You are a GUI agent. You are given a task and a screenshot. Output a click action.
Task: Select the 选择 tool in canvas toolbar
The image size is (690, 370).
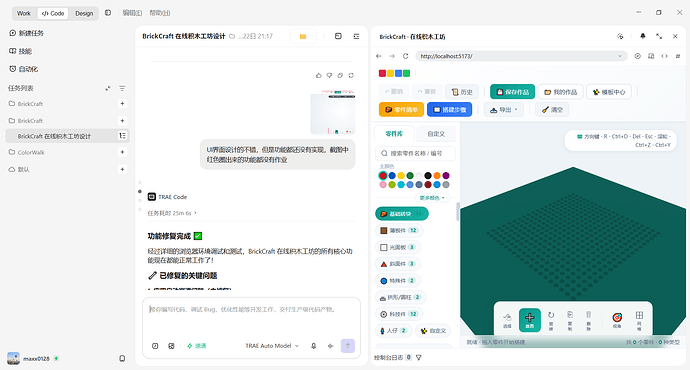coord(507,320)
